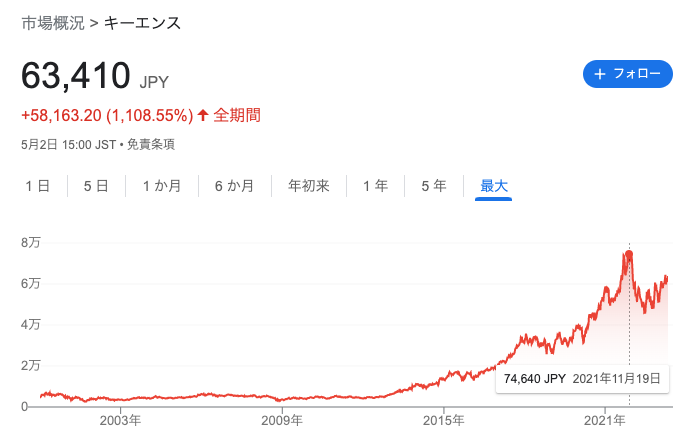Image resolution: width=686 pixels, height=437 pixels.
Task: Click the 2003年 axis label
Action: (120, 420)
